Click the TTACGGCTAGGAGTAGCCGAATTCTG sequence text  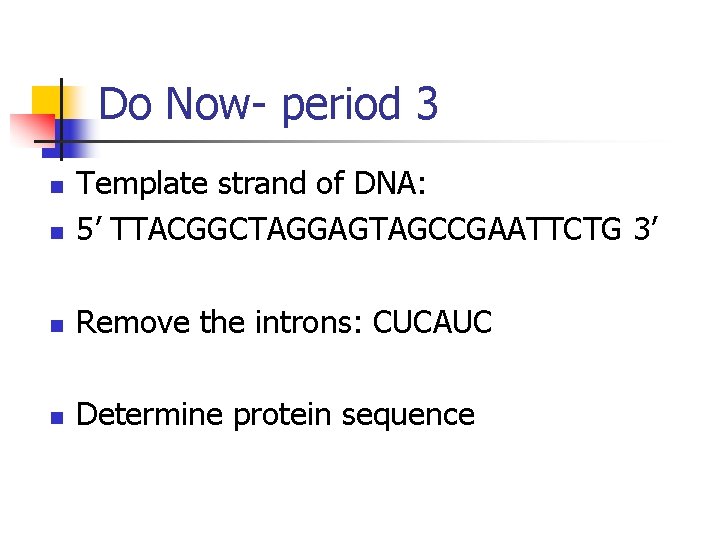369,232
